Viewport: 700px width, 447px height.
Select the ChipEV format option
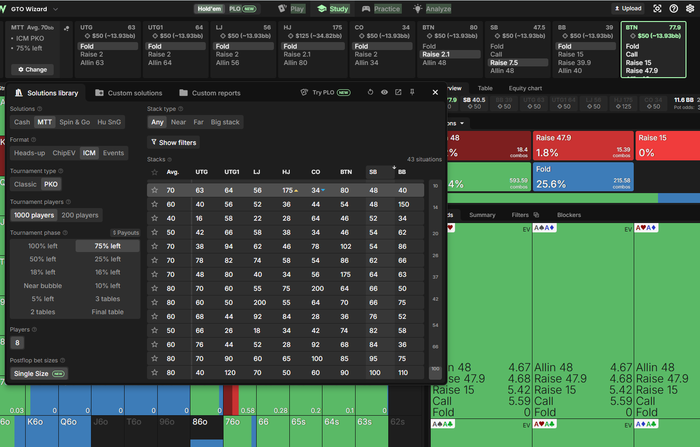coord(64,153)
